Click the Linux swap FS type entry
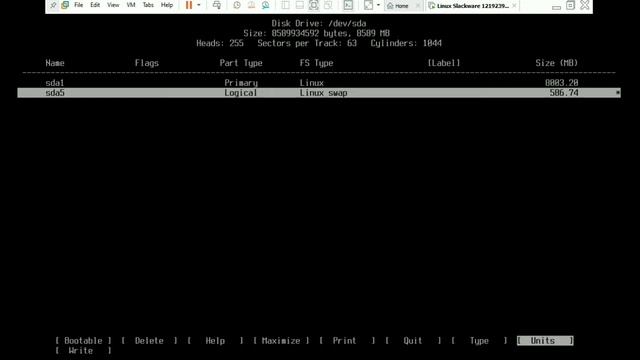This screenshot has width=640, height=360. 323,93
